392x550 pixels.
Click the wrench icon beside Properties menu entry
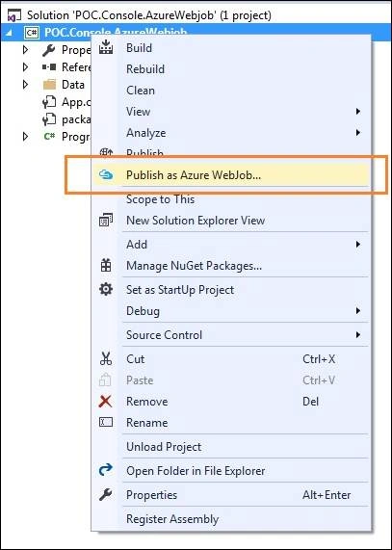(x=106, y=494)
